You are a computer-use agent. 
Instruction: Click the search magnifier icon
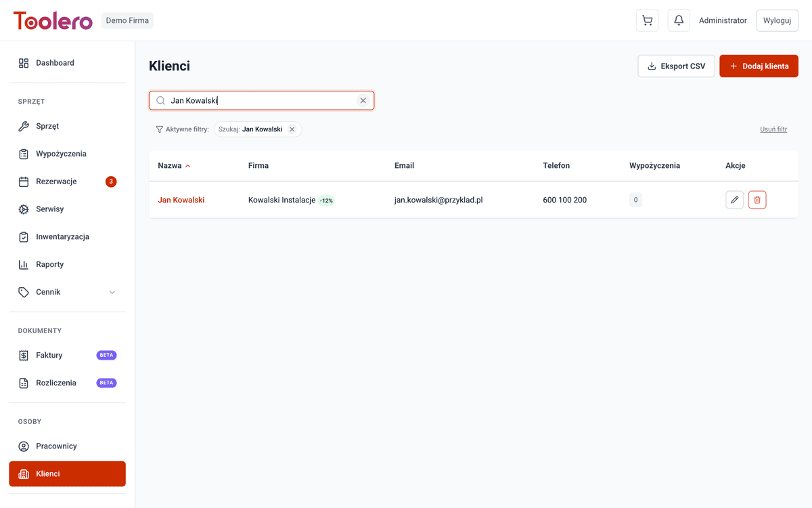coord(161,100)
